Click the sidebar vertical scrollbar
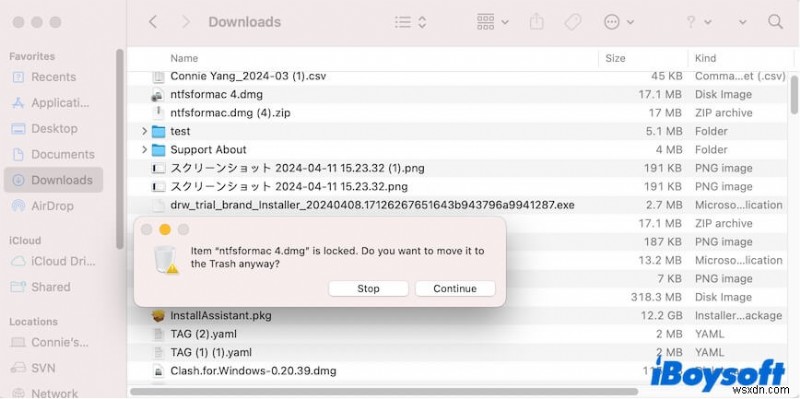800x399 pixels. click(x=119, y=148)
